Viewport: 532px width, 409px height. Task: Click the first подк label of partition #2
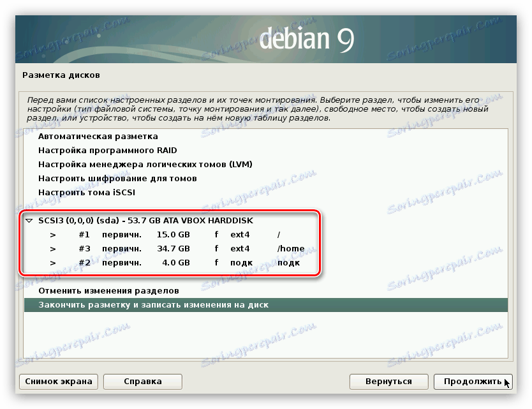242,263
